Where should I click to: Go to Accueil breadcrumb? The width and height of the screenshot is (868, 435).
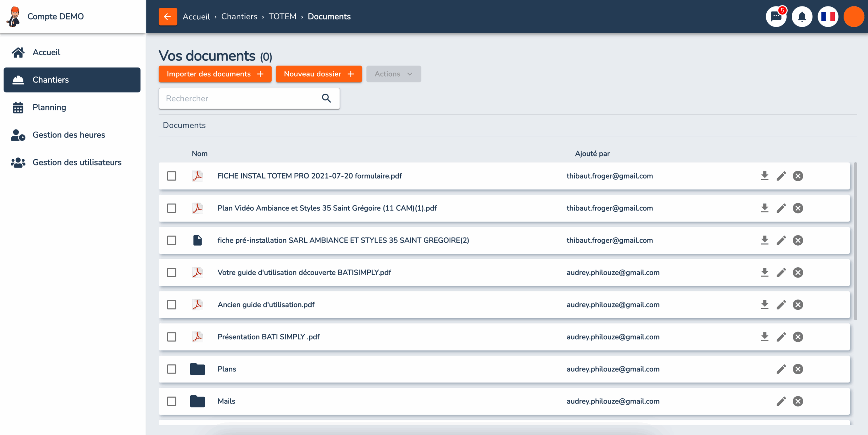coord(196,17)
